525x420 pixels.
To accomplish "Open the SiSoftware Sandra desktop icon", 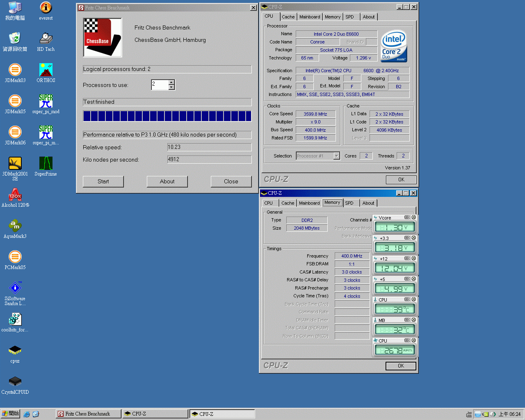I will [x=15, y=293].
